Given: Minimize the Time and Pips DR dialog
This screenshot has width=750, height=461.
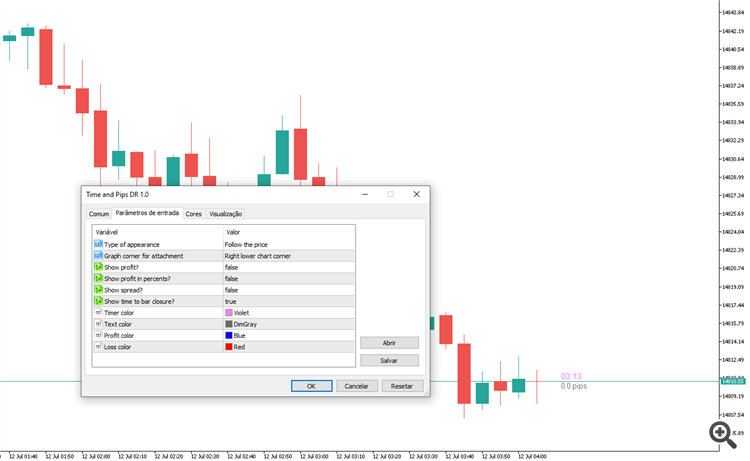Looking at the screenshot, I should [365, 194].
